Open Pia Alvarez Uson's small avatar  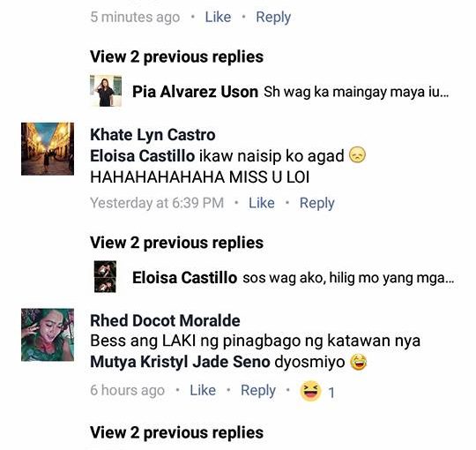tap(106, 91)
